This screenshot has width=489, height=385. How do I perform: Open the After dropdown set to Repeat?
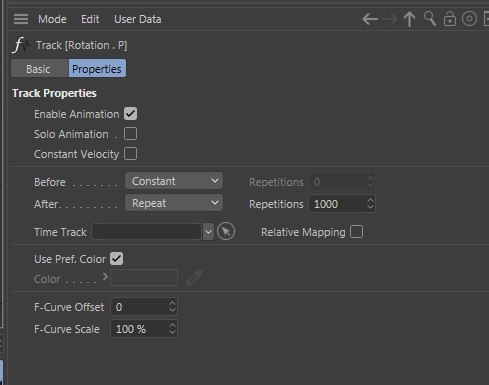point(174,203)
